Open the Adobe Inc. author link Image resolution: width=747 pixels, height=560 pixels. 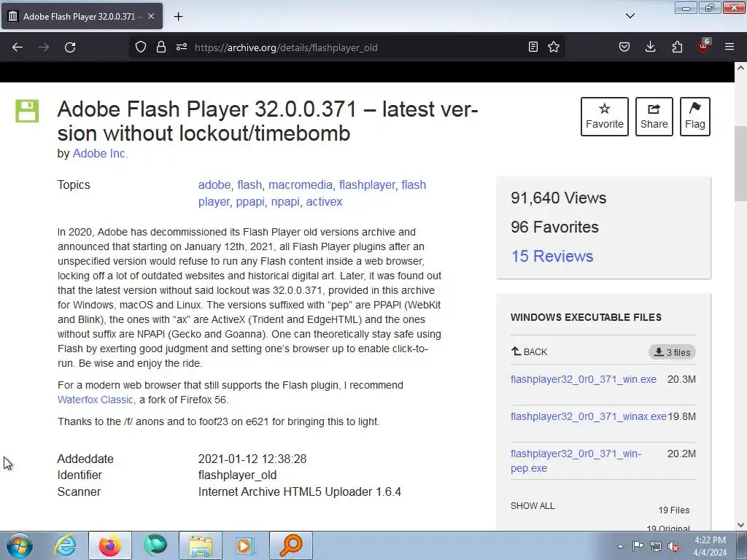click(x=100, y=153)
